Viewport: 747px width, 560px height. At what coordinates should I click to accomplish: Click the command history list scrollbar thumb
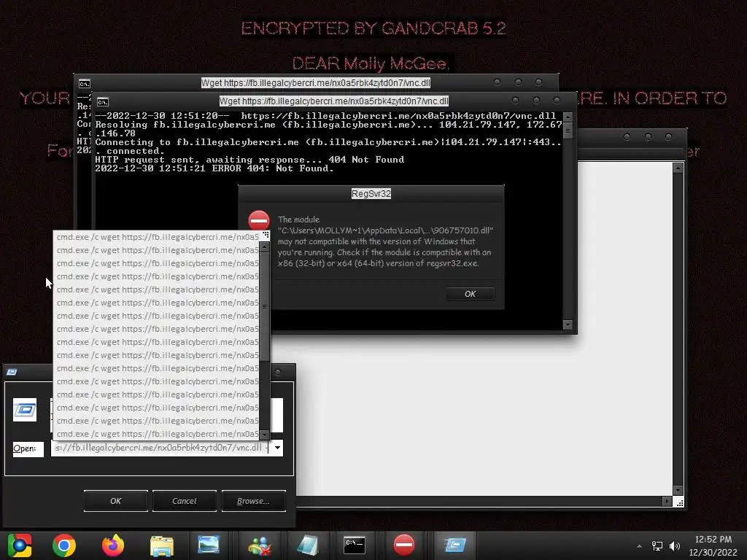point(264,306)
